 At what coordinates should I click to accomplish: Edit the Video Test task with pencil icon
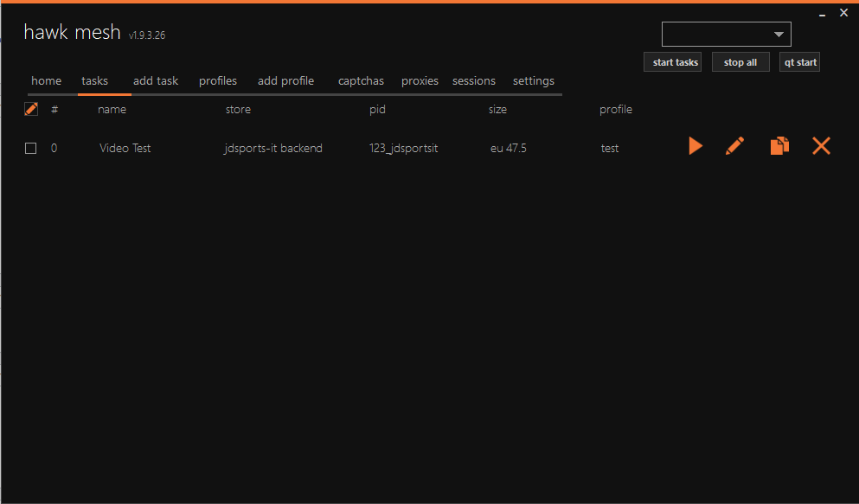734,146
